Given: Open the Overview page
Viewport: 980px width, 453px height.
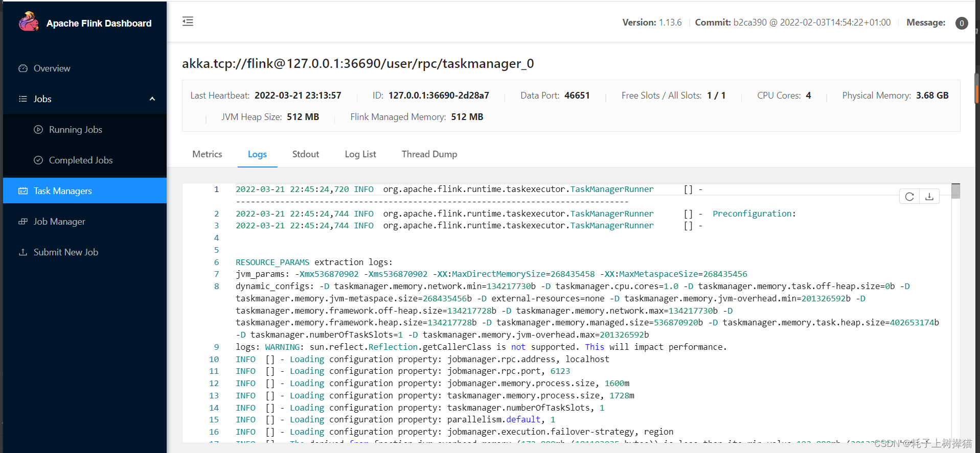Looking at the screenshot, I should (85, 68).
